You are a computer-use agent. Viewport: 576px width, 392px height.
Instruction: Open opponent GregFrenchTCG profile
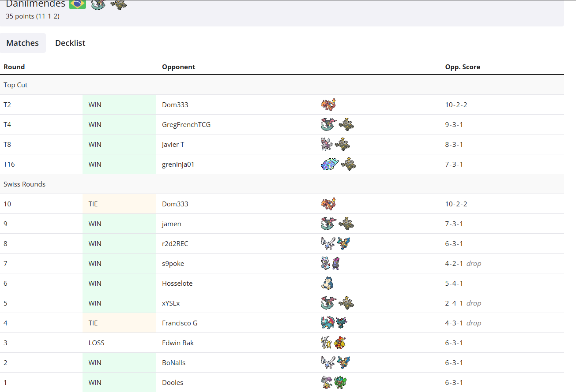[x=186, y=124]
